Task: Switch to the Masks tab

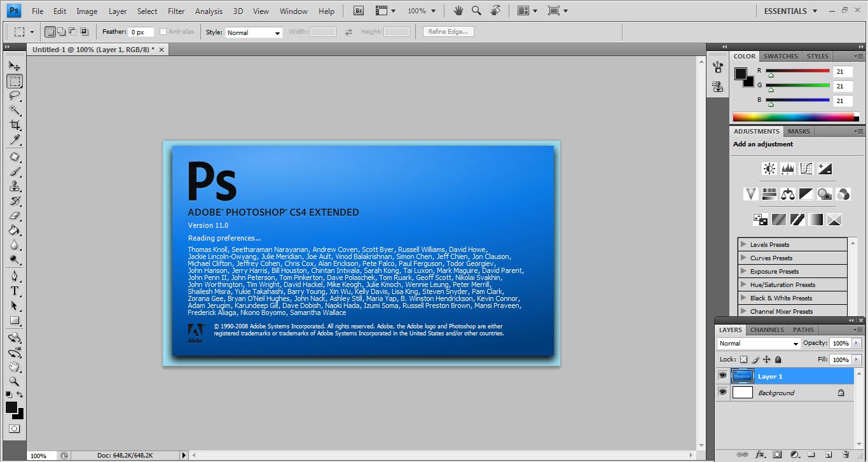Action: pos(799,131)
